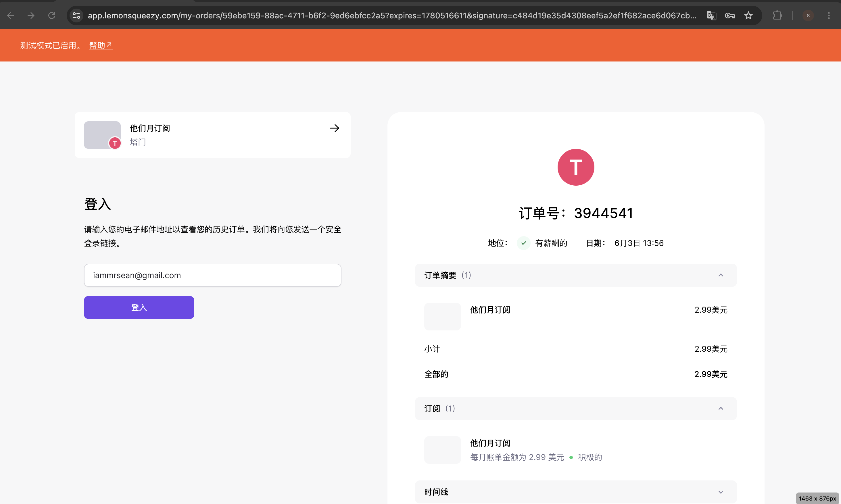Open site information icon in address bar
841x504 pixels.
(76, 15)
